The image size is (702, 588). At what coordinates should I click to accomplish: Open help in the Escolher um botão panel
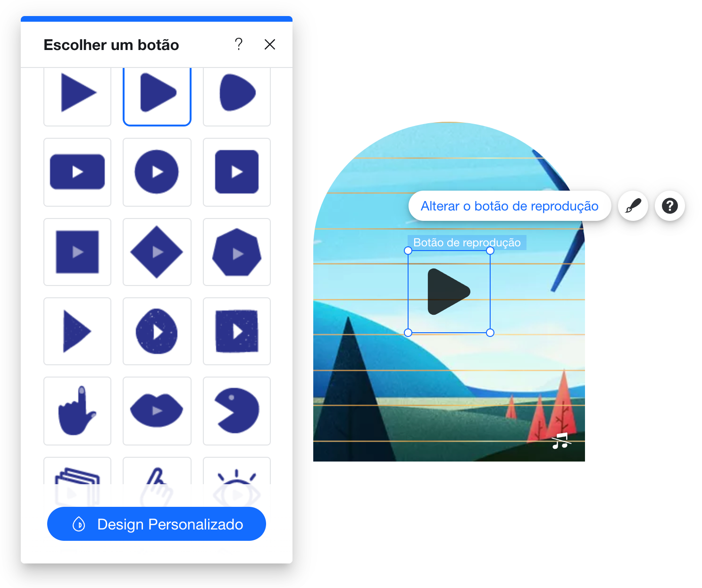tap(239, 44)
